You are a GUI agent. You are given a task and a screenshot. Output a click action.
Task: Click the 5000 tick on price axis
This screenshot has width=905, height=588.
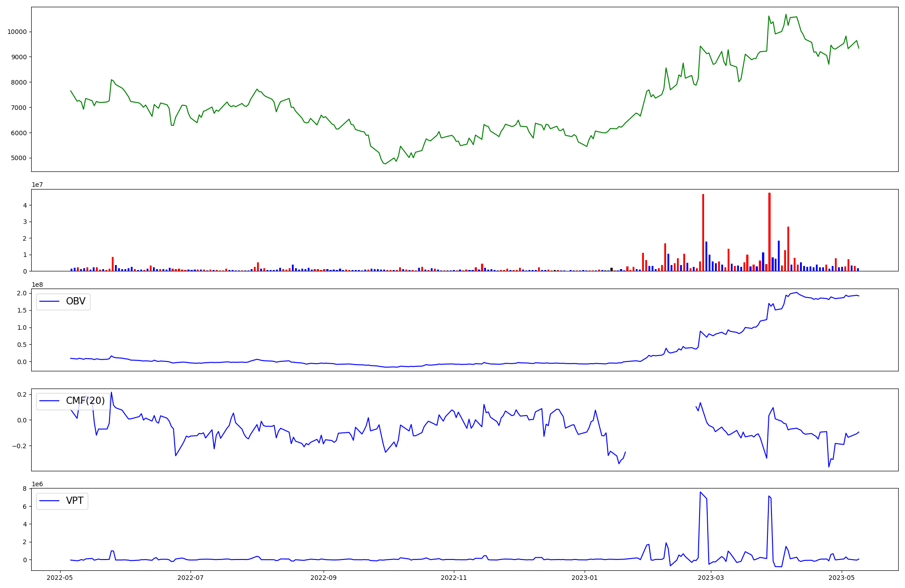pos(19,158)
